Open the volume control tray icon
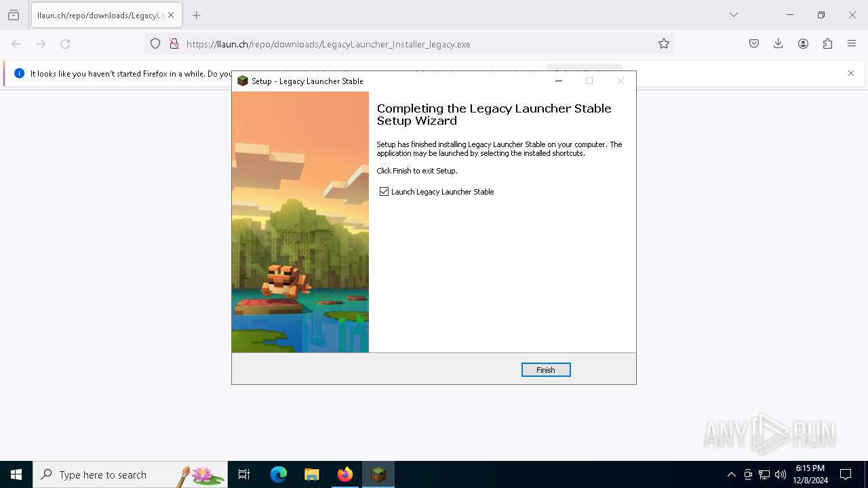This screenshot has height=488, width=868. [x=781, y=474]
